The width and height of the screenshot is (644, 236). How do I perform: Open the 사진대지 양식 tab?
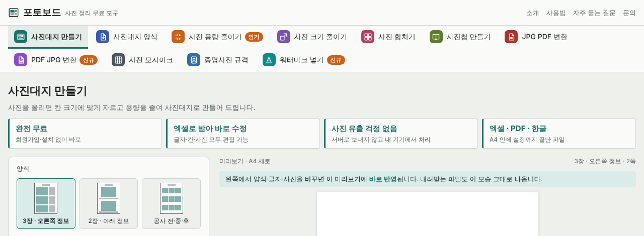pos(127,37)
